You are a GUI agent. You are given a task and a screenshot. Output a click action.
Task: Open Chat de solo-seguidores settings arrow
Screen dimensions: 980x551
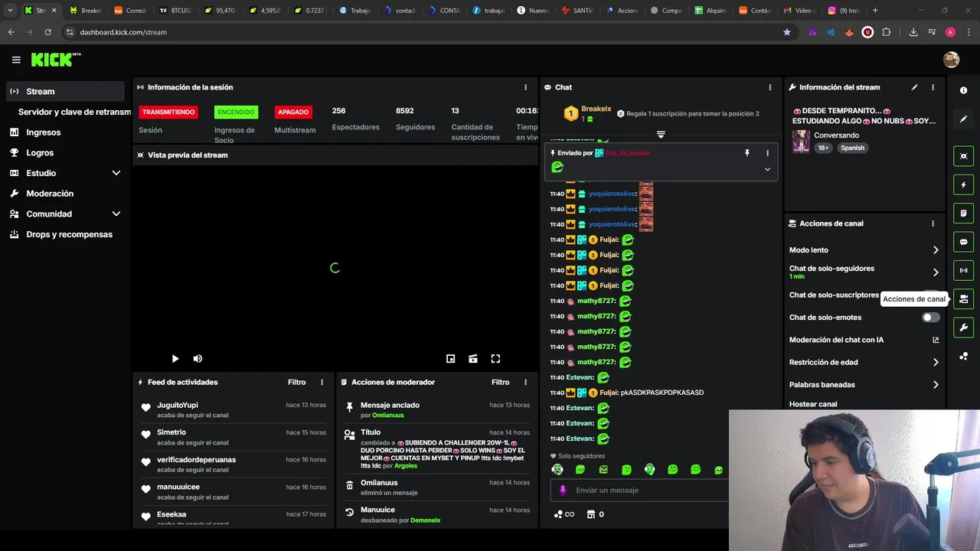pos(935,272)
